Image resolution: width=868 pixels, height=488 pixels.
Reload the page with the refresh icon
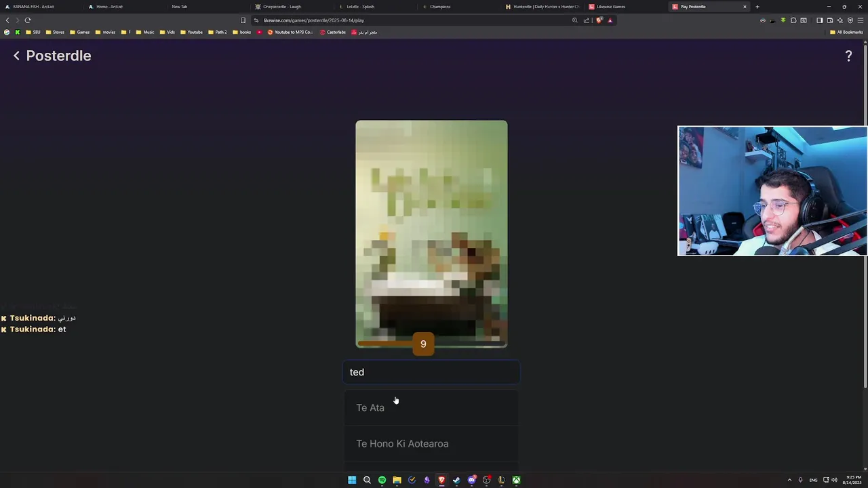click(28, 20)
